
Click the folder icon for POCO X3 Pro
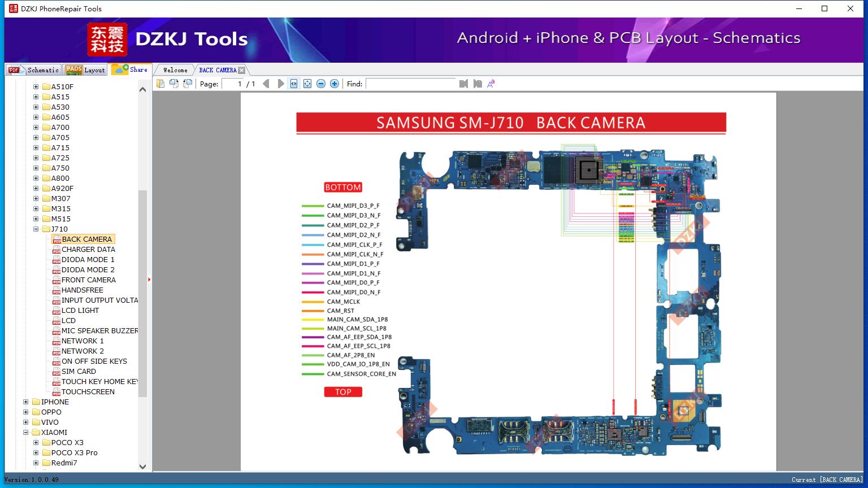[46, 453]
